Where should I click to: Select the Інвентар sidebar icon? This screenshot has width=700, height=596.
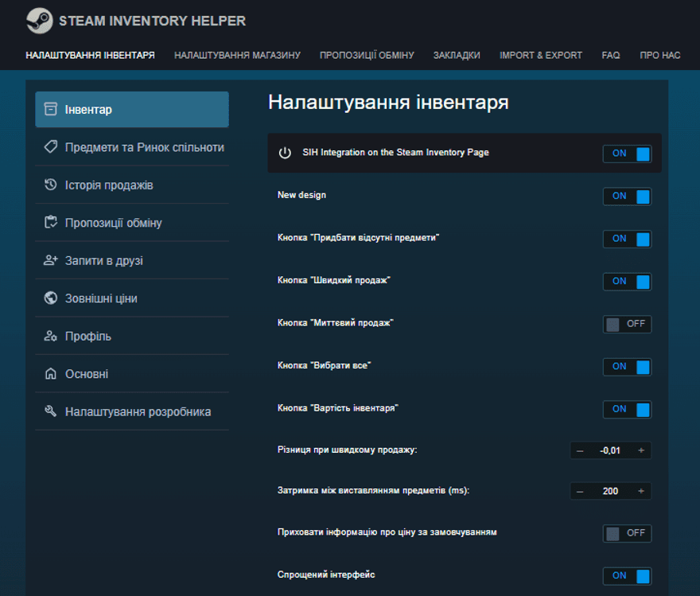pyautogui.click(x=49, y=109)
